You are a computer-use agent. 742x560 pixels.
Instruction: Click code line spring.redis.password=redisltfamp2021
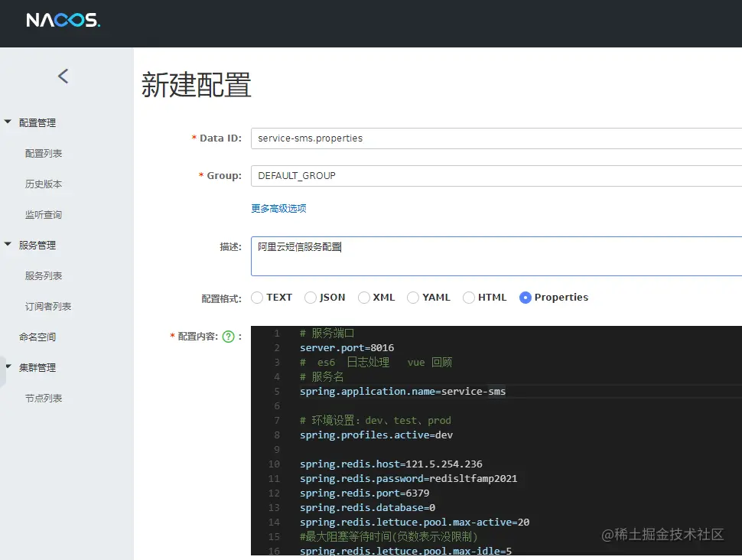[x=408, y=479]
